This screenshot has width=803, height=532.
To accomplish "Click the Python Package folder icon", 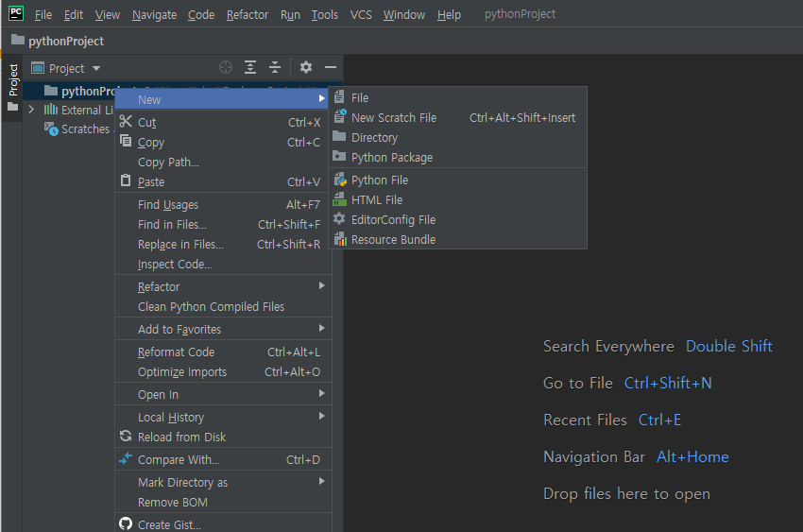I will (339, 156).
